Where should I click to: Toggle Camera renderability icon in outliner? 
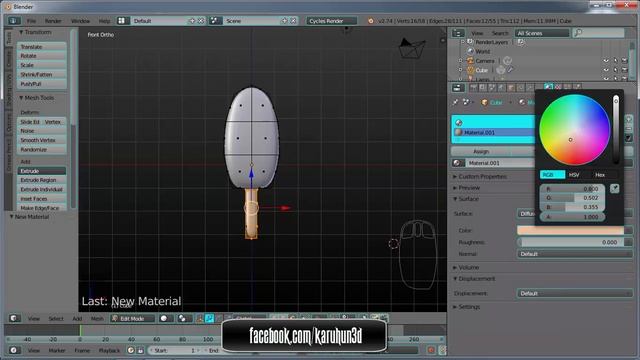(x=624, y=61)
